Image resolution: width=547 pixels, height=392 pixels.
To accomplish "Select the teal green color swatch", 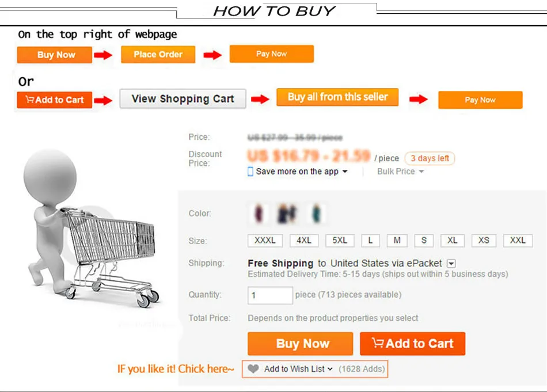I will (x=317, y=213).
